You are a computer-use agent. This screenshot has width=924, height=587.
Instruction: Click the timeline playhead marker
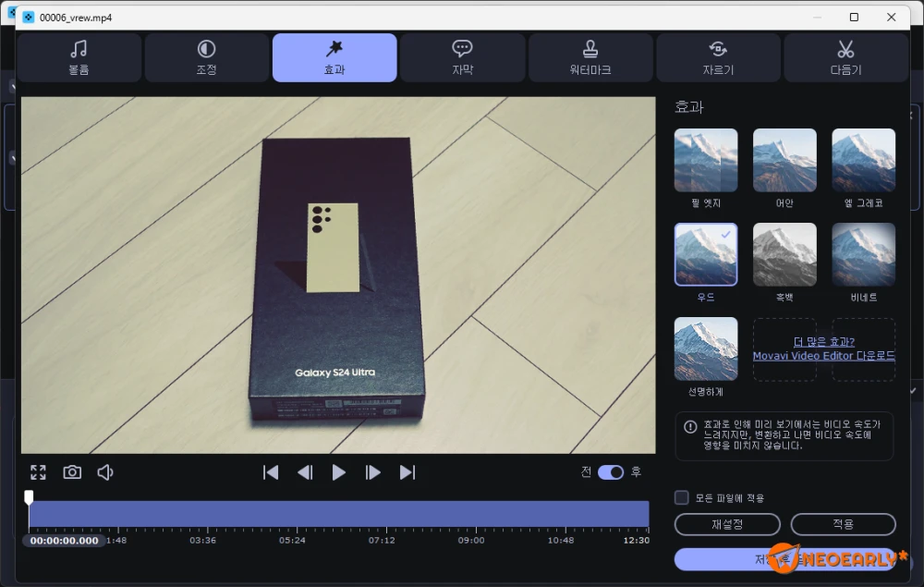coord(29,497)
